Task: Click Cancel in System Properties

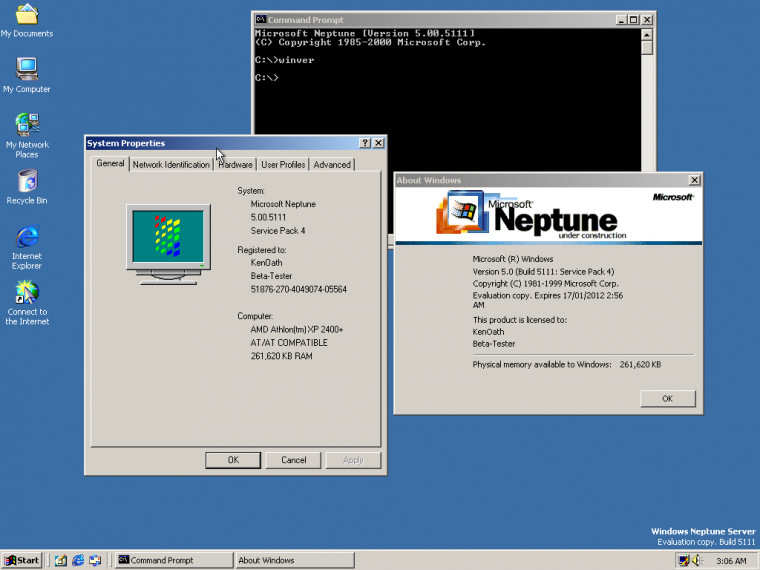Action: point(294,460)
